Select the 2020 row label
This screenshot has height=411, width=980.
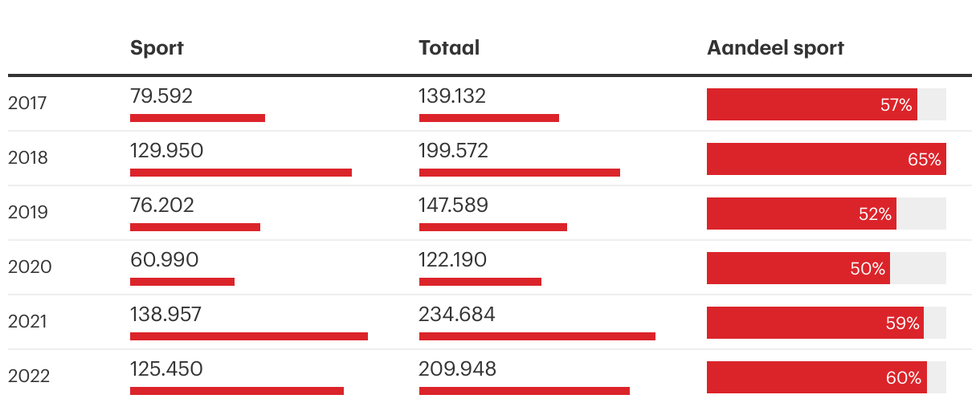[30, 267]
